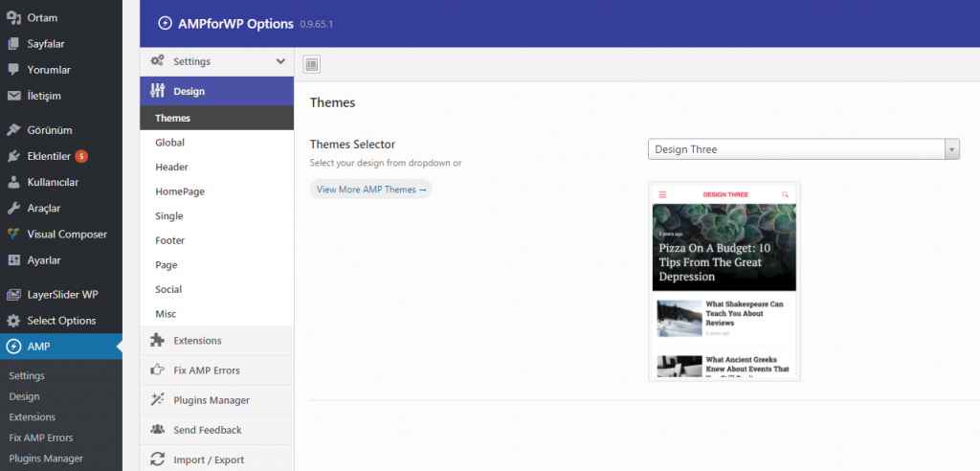
Task: Open the Plugins Manager options section
Action: (217, 400)
